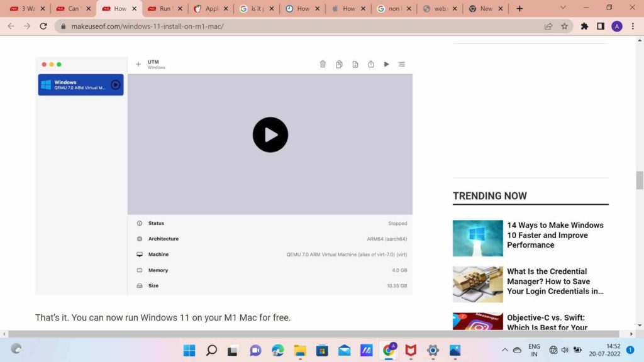Image resolution: width=644 pixels, height=362 pixels.
Task: Open Microsoft Store from taskbar
Action: coord(322,350)
